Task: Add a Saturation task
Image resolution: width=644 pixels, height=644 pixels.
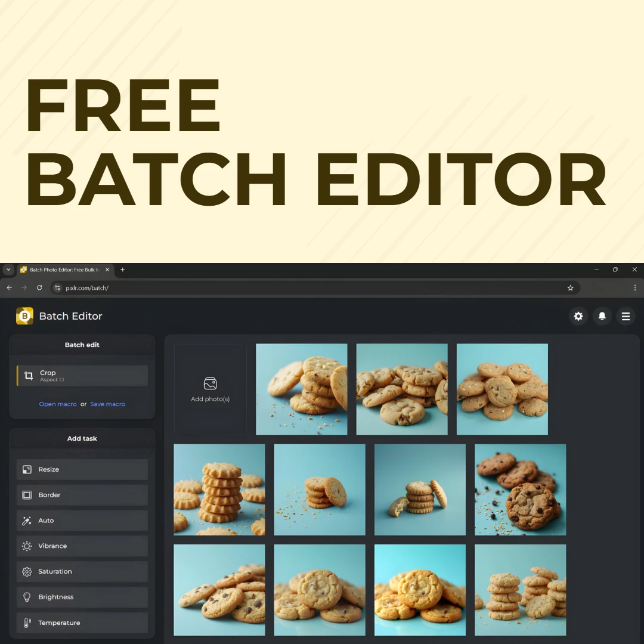Action: [82, 571]
